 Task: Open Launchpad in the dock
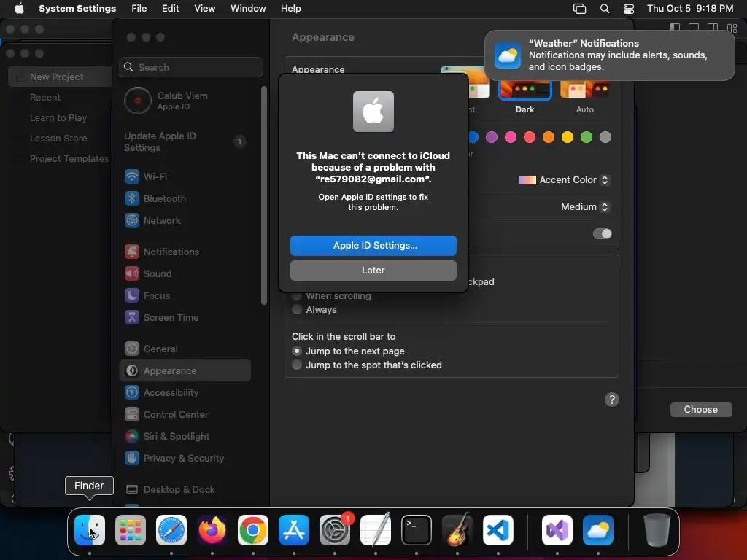[131, 529]
